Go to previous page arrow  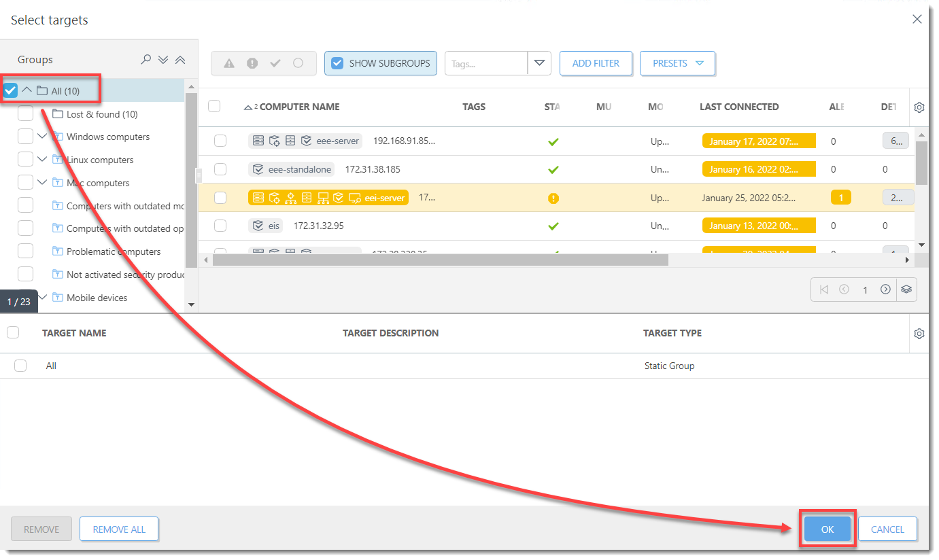tap(844, 290)
